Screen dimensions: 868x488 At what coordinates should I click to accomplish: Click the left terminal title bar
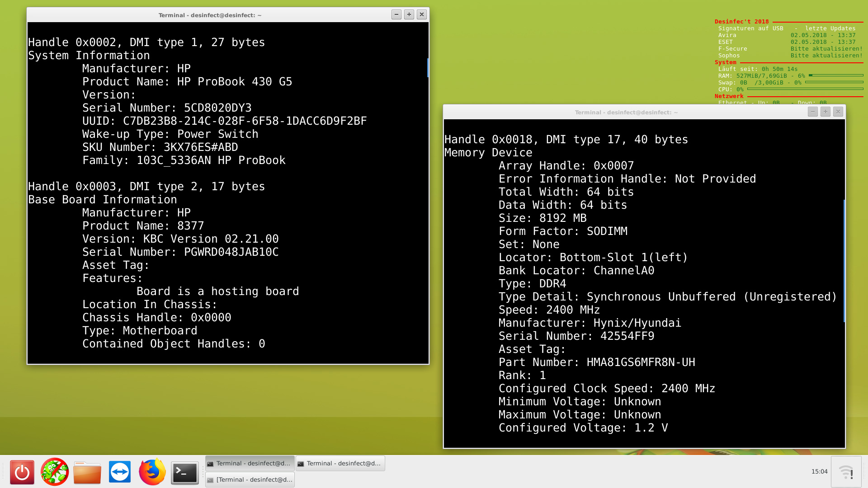[210, 15]
